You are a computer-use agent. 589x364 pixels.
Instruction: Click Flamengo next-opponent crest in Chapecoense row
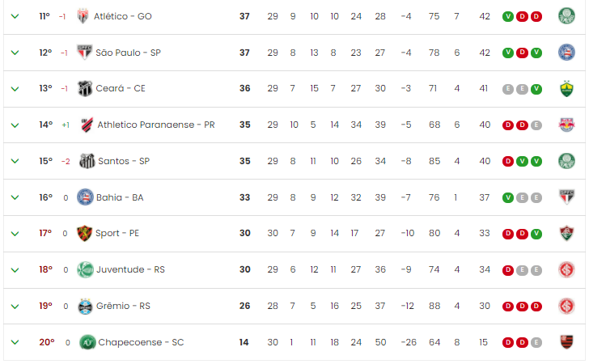click(566, 342)
